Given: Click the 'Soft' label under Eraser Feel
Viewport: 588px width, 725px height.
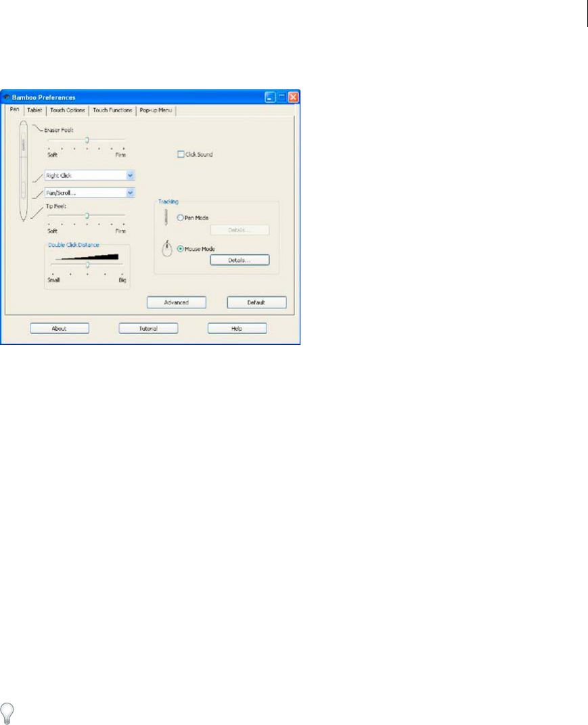Looking at the screenshot, I should [52, 155].
